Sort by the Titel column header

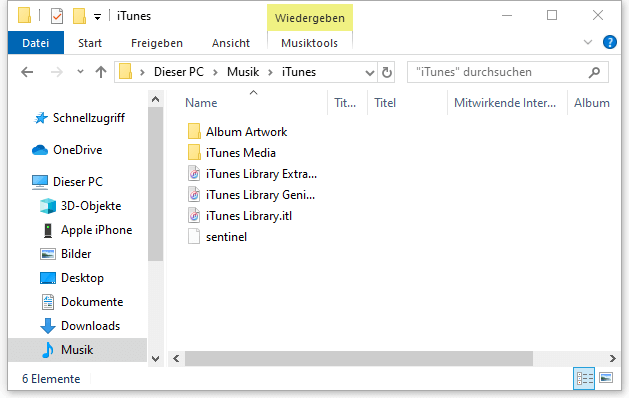[x=385, y=103]
